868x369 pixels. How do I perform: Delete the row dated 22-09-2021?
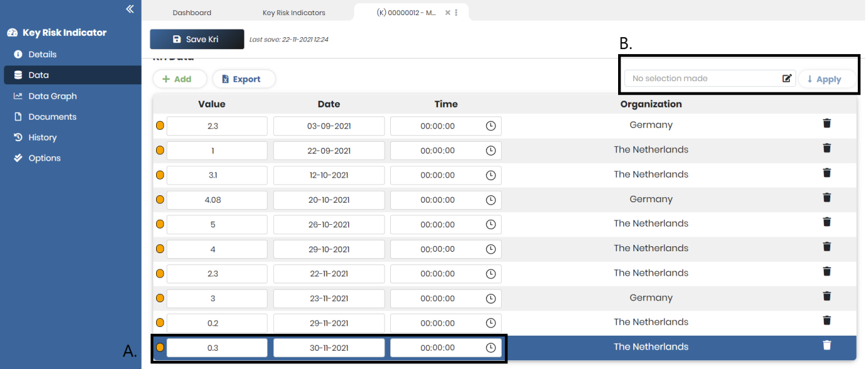coord(827,148)
